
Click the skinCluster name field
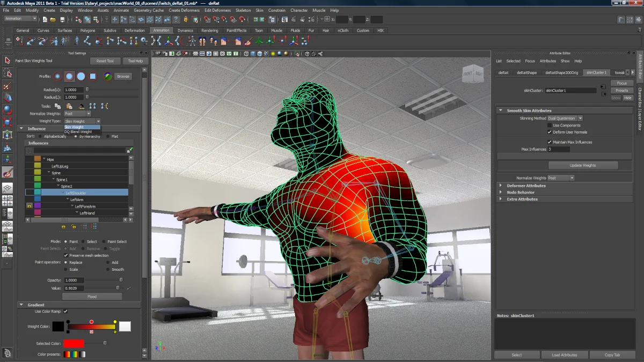(x=570, y=91)
